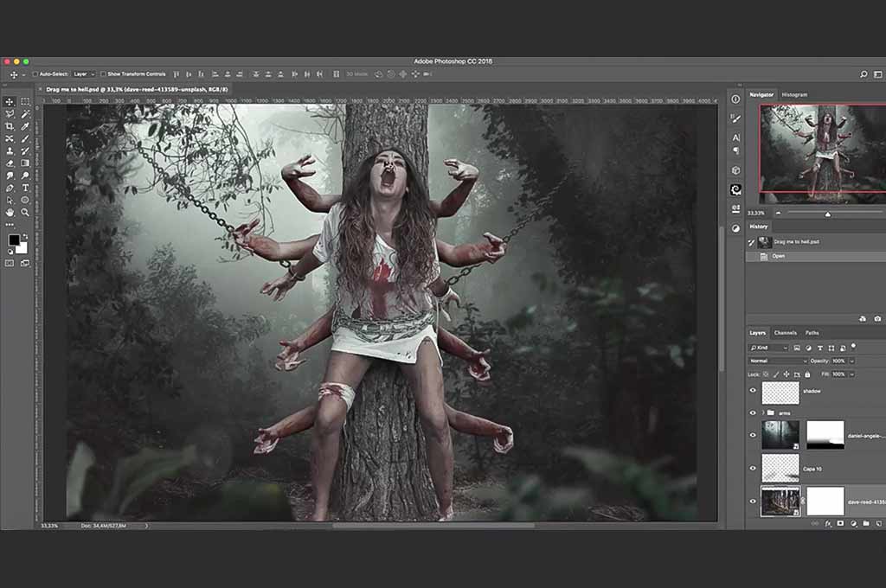This screenshot has width=886, height=588.
Task: Click the Navigator zoom slider handle
Action: pyautogui.click(x=828, y=214)
